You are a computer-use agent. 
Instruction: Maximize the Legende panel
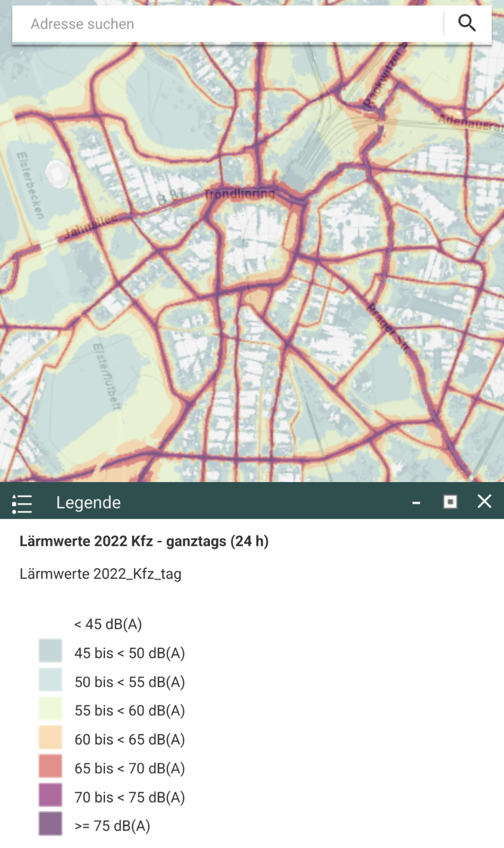click(x=450, y=502)
